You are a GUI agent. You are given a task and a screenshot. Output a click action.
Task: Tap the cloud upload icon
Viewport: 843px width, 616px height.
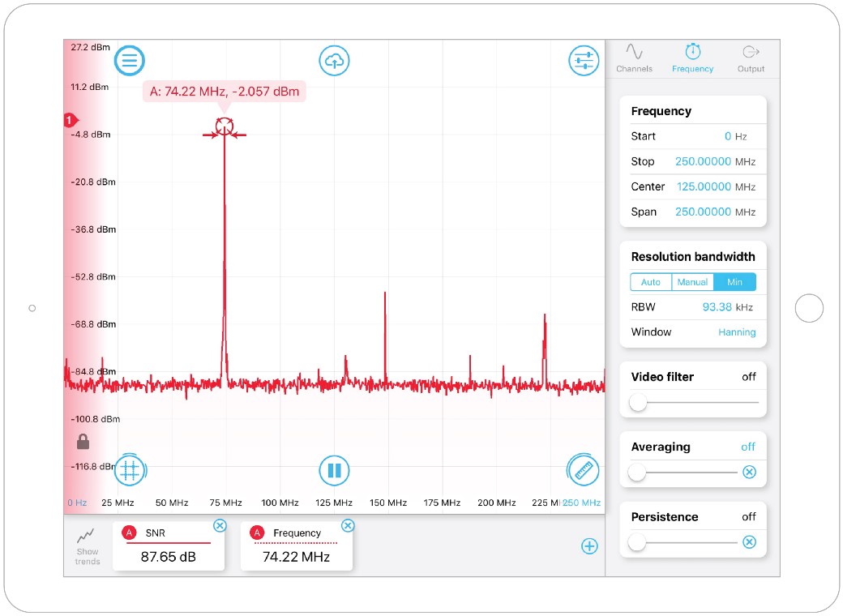(x=334, y=60)
